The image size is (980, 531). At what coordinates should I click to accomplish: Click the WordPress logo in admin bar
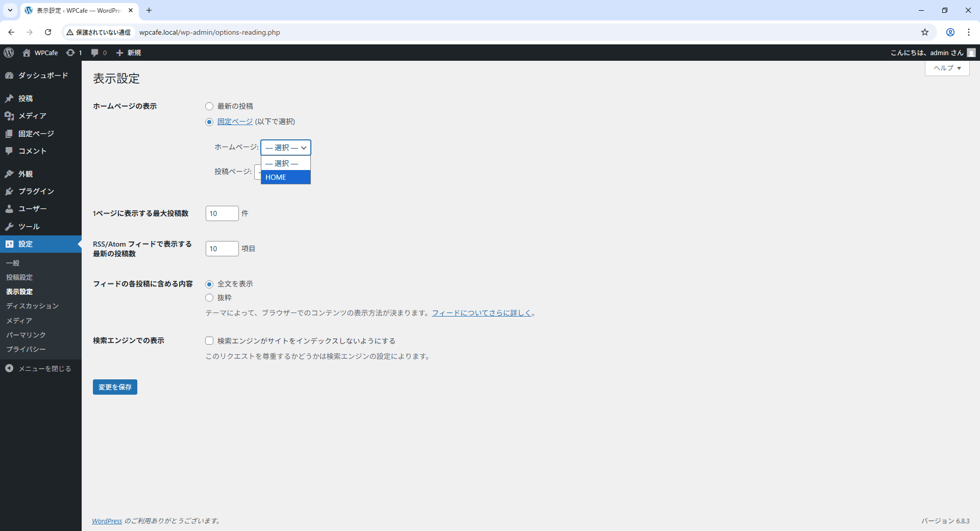tap(9, 53)
